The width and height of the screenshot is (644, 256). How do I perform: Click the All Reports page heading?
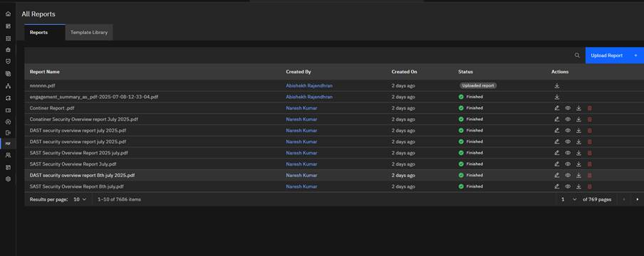[38, 14]
